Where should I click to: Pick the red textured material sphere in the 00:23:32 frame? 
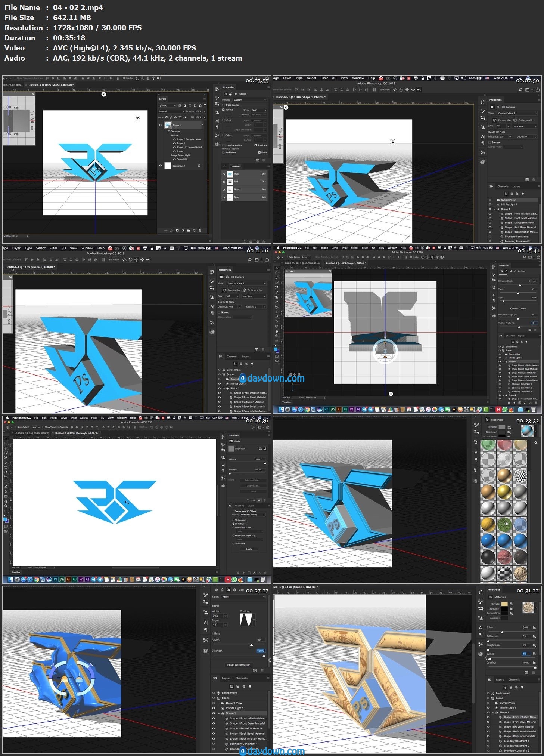tap(504, 556)
